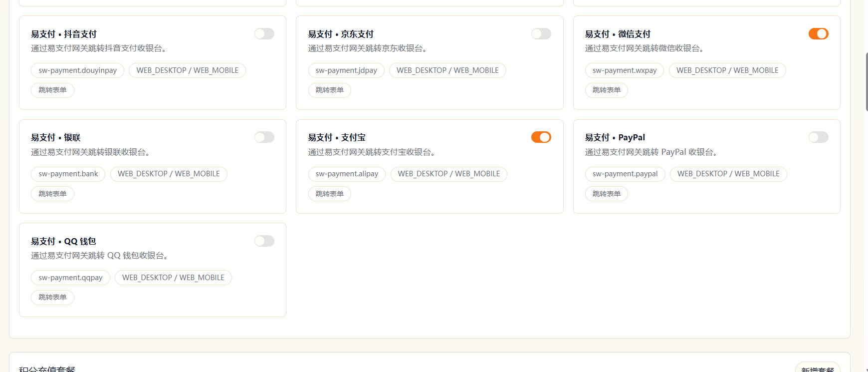Switch on 易支付 · PayPal payment
This screenshot has width=868, height=372.
click(819, 137)
